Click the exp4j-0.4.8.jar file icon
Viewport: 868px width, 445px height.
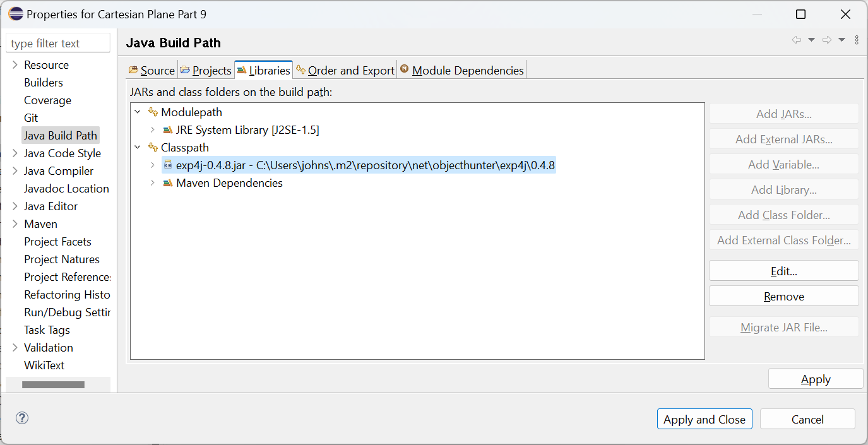pos(168,165)
